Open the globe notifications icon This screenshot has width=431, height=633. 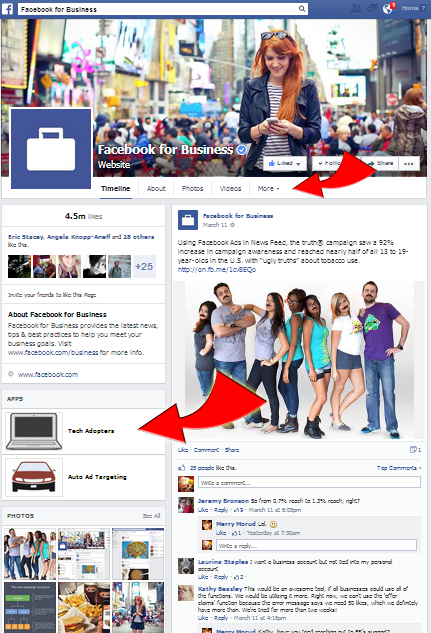click(x=388, y=8)
